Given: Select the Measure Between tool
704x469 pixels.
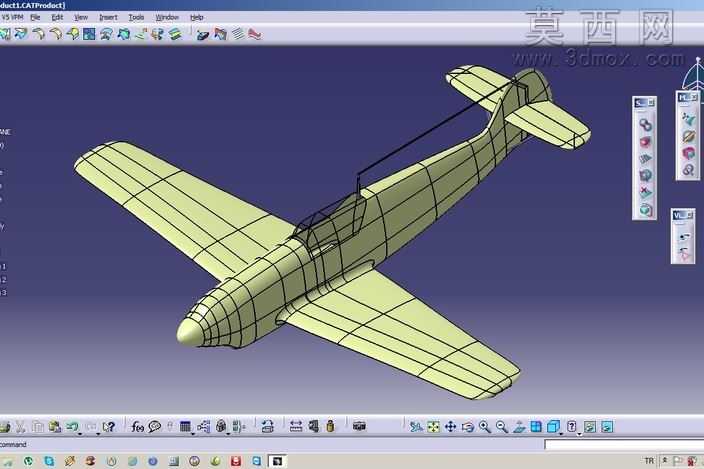Looking at the screenshot, I should [x=296, y=426].
